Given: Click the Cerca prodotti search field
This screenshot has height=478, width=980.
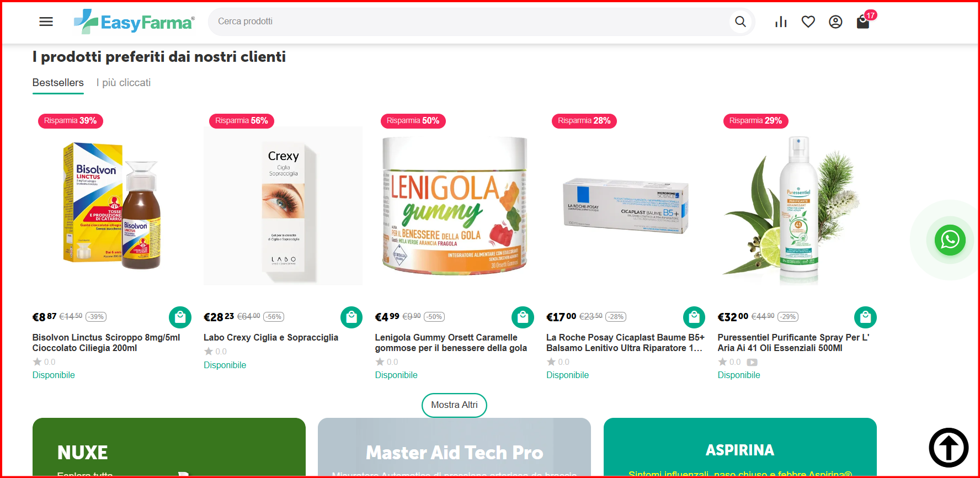Looking at the screenshot, I should coord(469,22).
